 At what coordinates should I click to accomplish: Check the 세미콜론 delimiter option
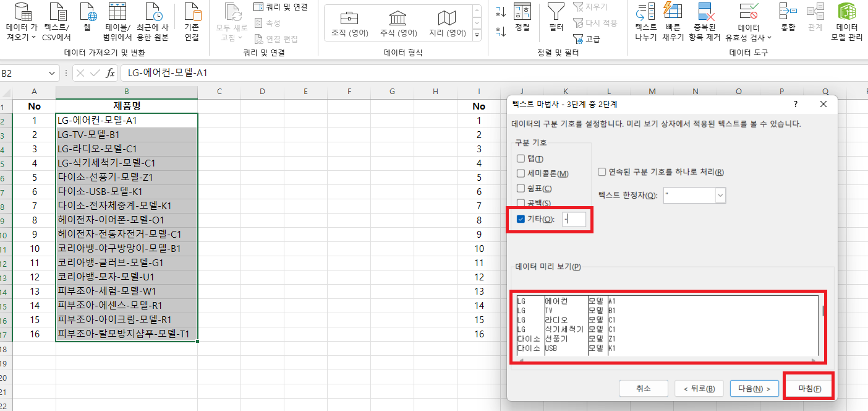coord(520,173)
